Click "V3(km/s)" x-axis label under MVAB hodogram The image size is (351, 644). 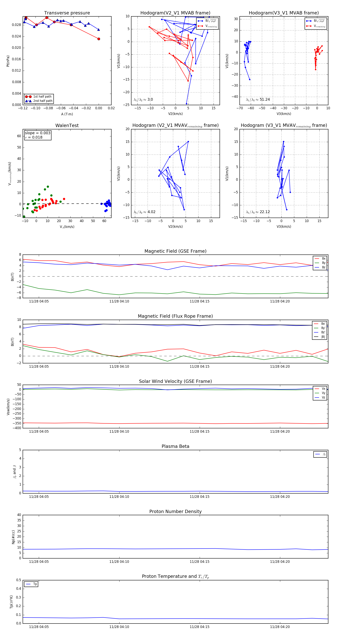click(284, 114)
